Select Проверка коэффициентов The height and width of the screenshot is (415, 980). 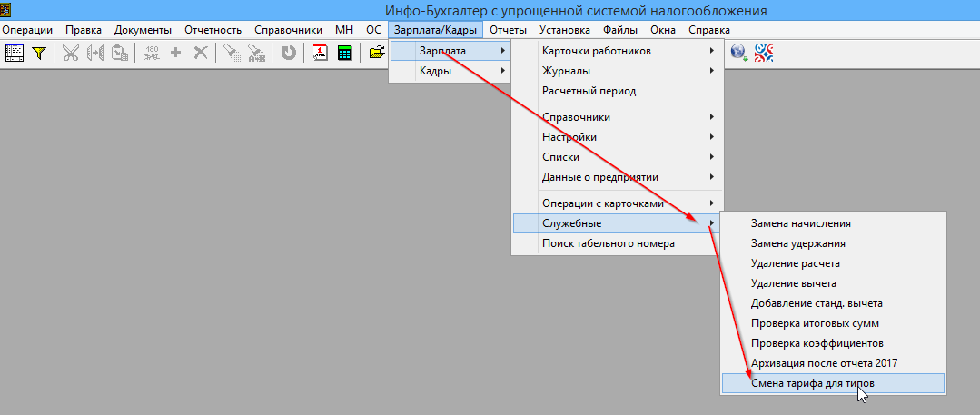pyautogui.click(x=833, y=344)
